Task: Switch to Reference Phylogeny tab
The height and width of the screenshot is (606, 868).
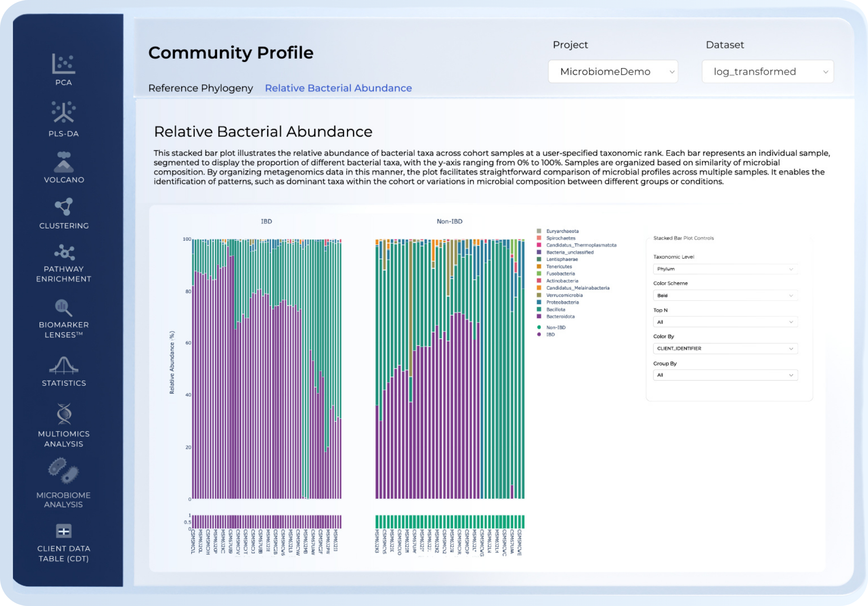Action: [x=201, y=88]
